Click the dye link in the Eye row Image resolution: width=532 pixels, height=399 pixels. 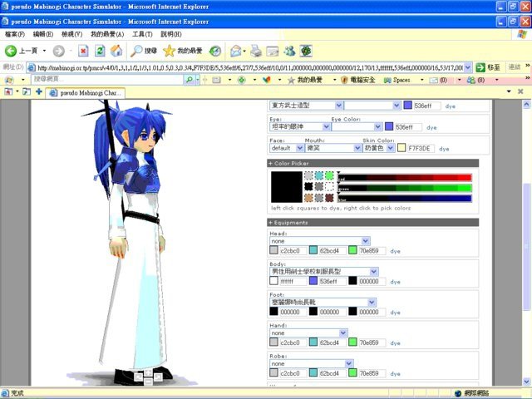(x=431, y=127)
